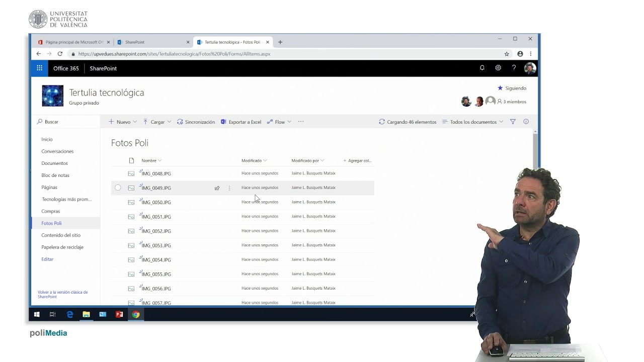644x362 pixels.
Task: Go back in the browser
Action: (39, 54)
